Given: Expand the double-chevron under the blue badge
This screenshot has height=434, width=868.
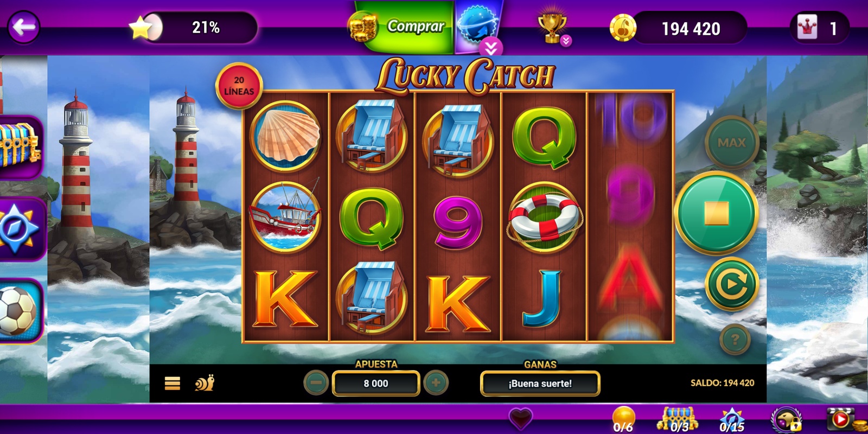Looking at the screenshot, I should (x=490, y=48).
